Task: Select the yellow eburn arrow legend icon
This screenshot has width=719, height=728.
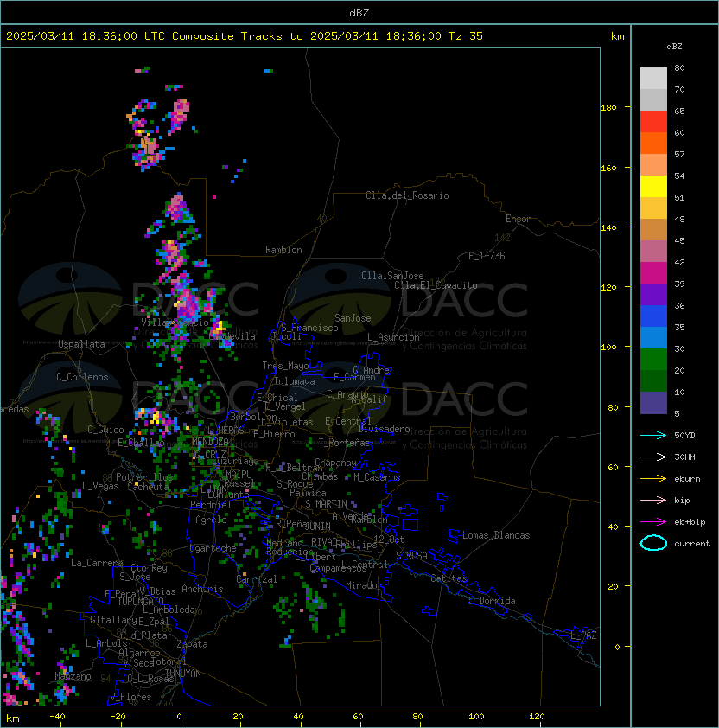Action: (x=653, y=479)
